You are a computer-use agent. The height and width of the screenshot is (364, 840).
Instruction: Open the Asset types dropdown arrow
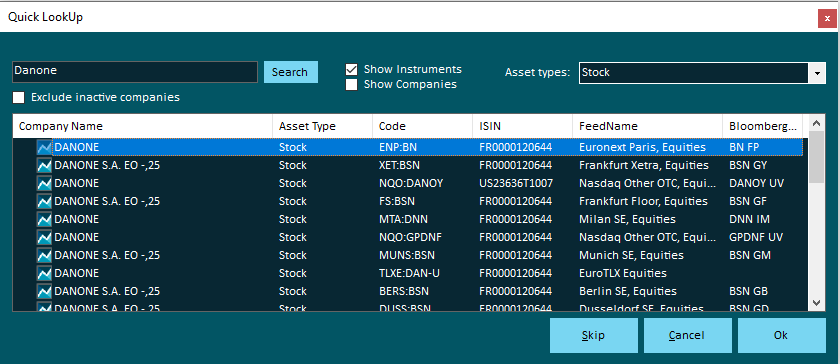(817, 73)
